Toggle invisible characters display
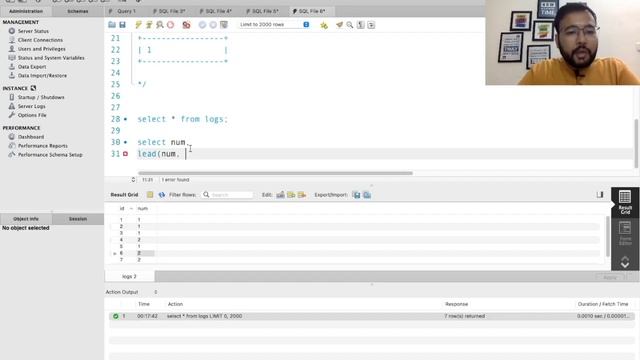 (360, 25)
